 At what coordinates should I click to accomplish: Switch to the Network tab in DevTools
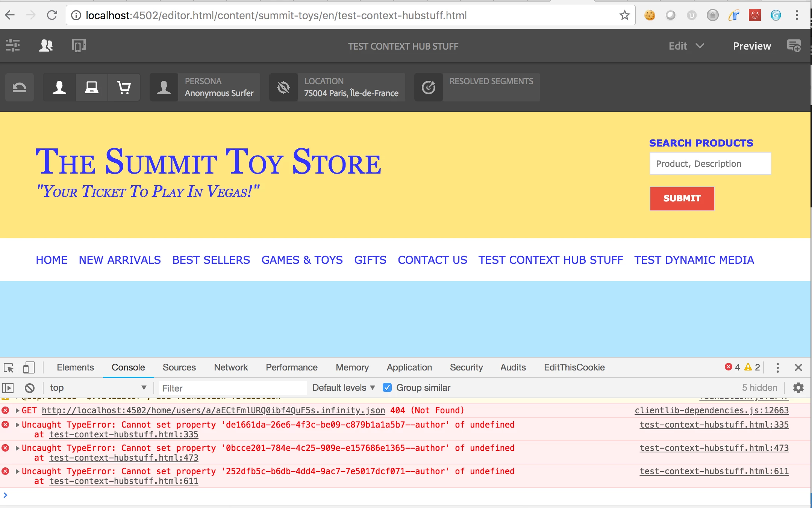tap(231, 367)
